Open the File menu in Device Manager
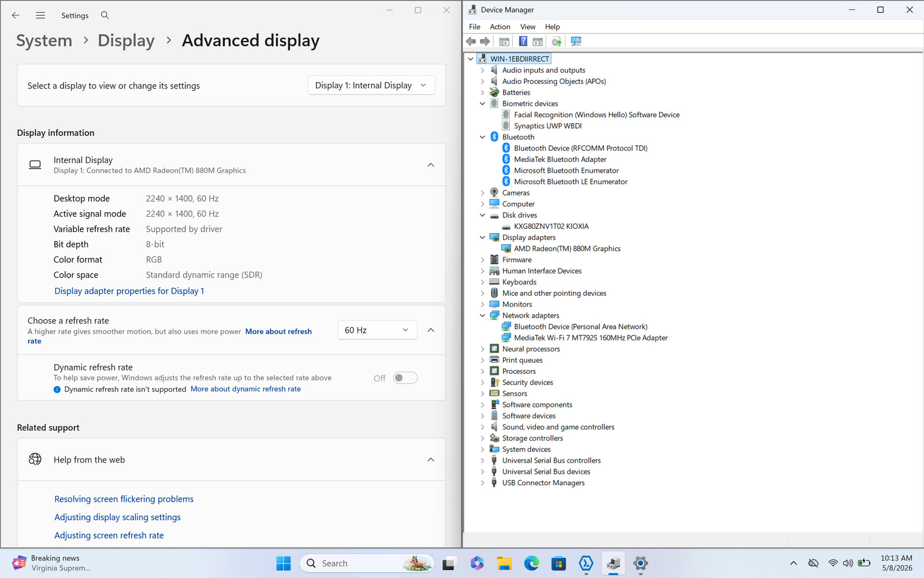 tap(475, 27)
